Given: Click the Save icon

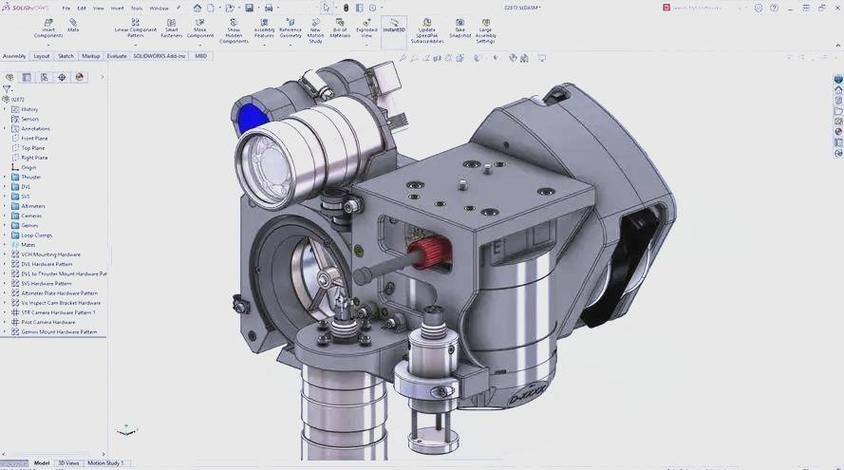Looking at the screenshot, I should (x=249, y=8).
